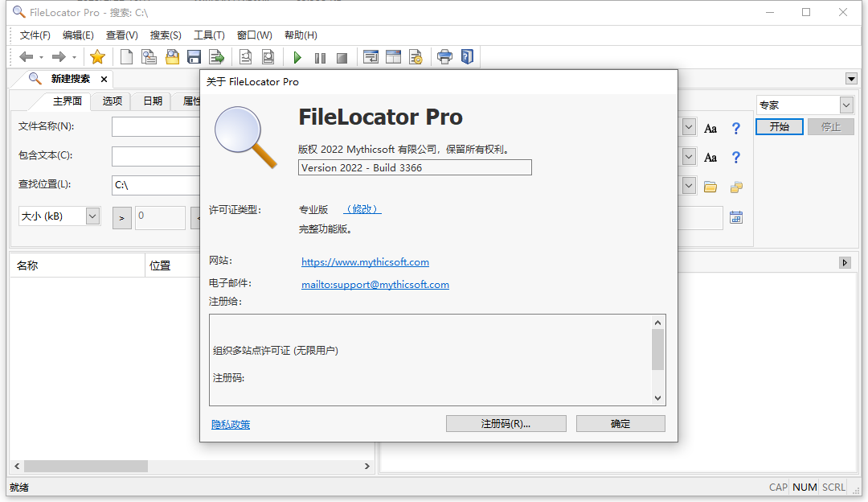Open the file name options dropdown arrow
Screen dimensions: 868x502
pos(689,126)
